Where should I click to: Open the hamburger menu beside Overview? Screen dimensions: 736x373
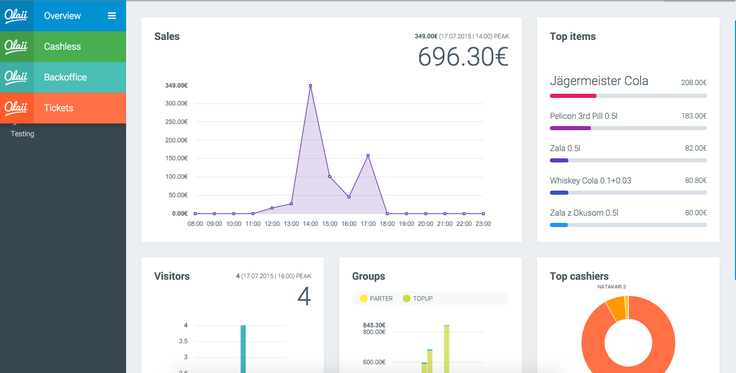(112, 15)
